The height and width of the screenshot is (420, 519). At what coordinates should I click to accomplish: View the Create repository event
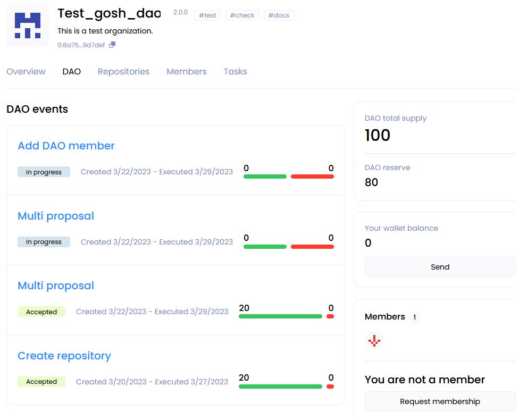pos(64,356)
